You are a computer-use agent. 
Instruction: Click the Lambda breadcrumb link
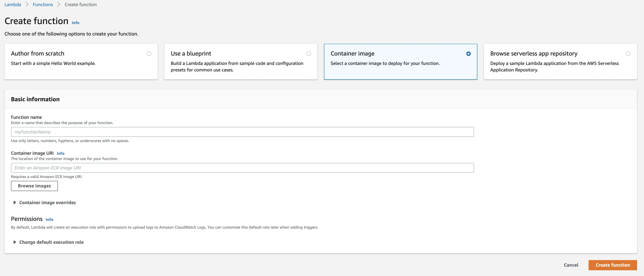13,4
